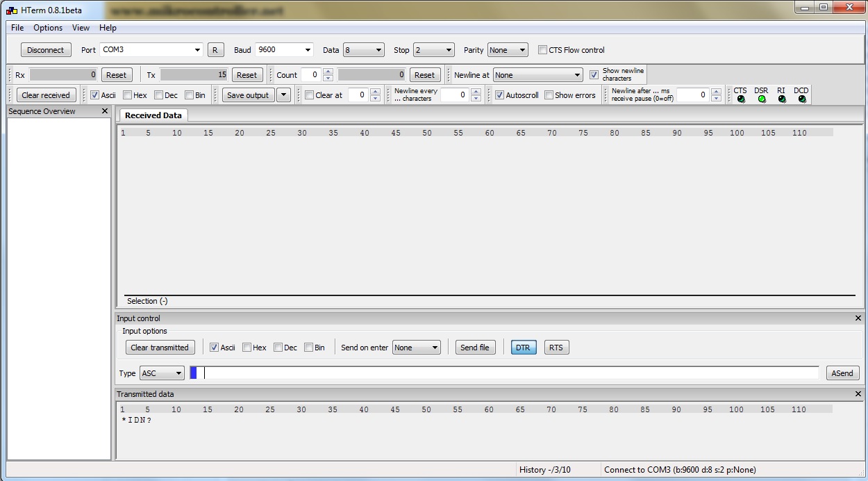Click Clear received button
This screenshot has height=481, width=868.
click(46, 95)
